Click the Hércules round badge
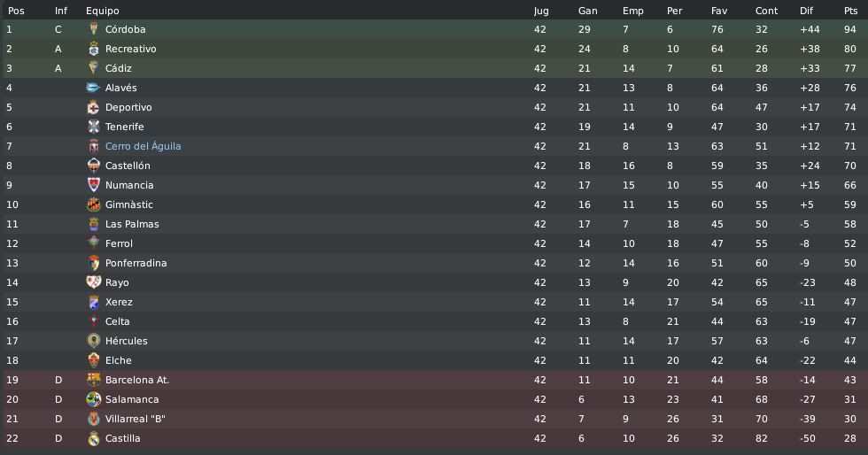Viewport: 868px width, 455px height. tap(94, 341)
